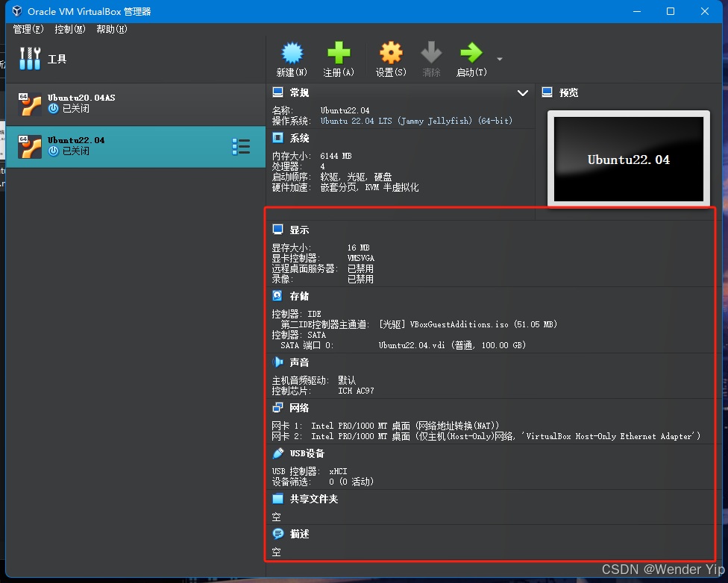Click the Ubuntu22.04 preview thumbnail
This screenshot has height=583, width=728.
coord(629,159)
